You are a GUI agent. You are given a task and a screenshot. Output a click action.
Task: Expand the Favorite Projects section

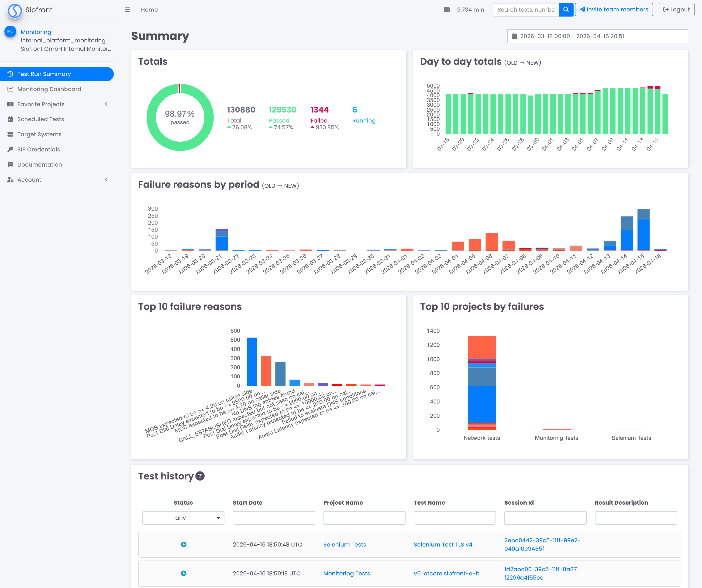coord(106,104)
